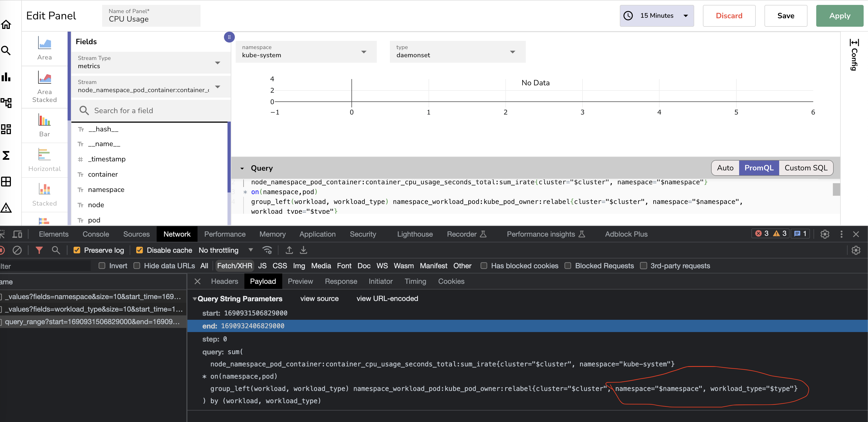The height and width of the screenshot is (422, 868).
Task: Click the green Apply button
Action: (839, 16)
